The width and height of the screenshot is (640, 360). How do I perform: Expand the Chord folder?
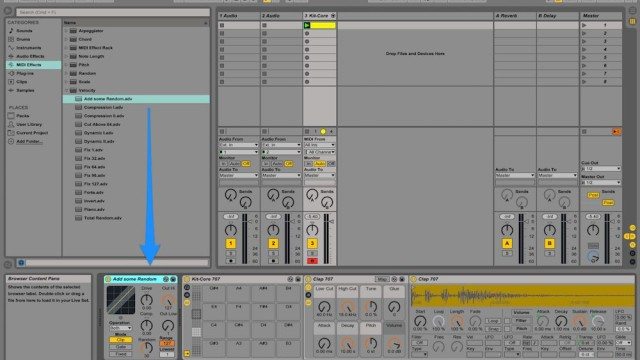(66, 39)
